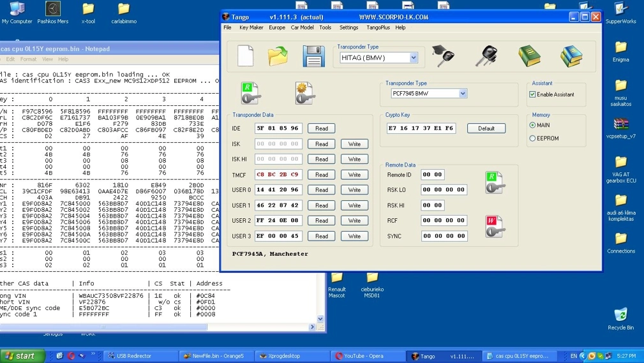The width and height of the screenshot is (644, 363).
Task: Click Read button for USER 0
Action: (322, 190)
